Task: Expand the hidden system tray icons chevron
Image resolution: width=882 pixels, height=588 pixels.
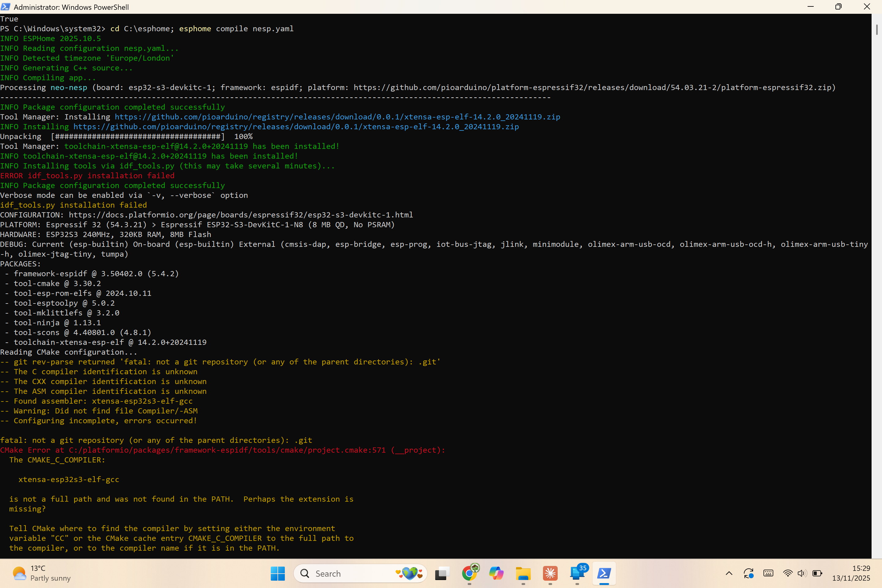Action: point(729,573)
